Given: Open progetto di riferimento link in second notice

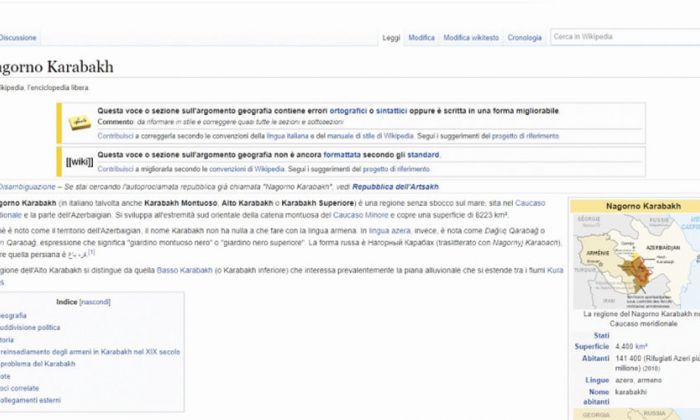Looking at the screenshot, I should click(x=396, y=169).
